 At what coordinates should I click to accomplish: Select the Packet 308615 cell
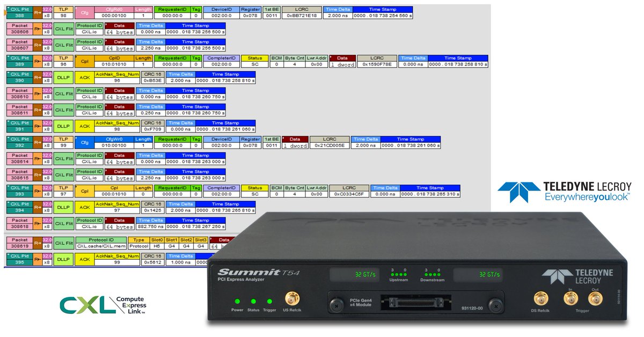coord(19,175)
